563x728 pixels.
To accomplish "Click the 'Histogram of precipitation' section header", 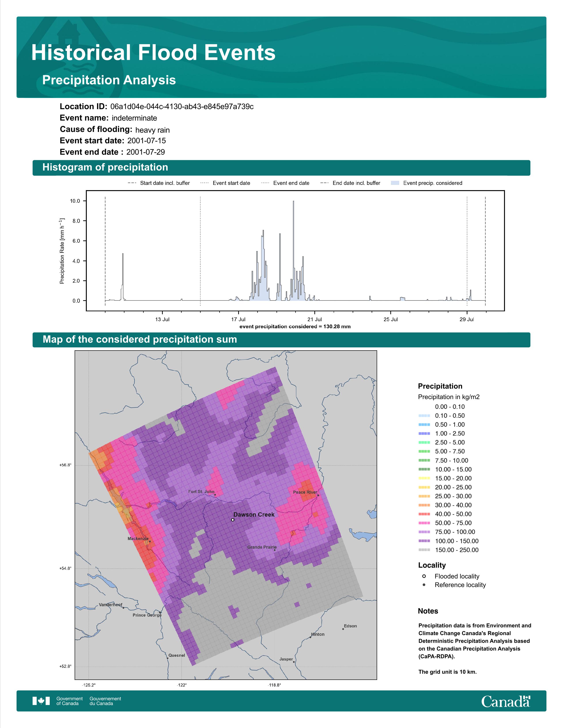I will click(105, 167).
